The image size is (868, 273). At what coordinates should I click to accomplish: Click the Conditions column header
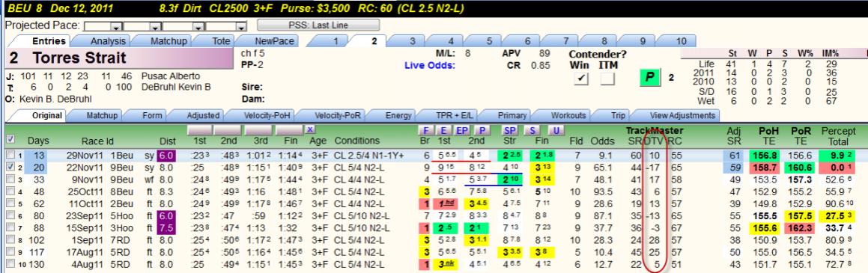pos(357,141)
